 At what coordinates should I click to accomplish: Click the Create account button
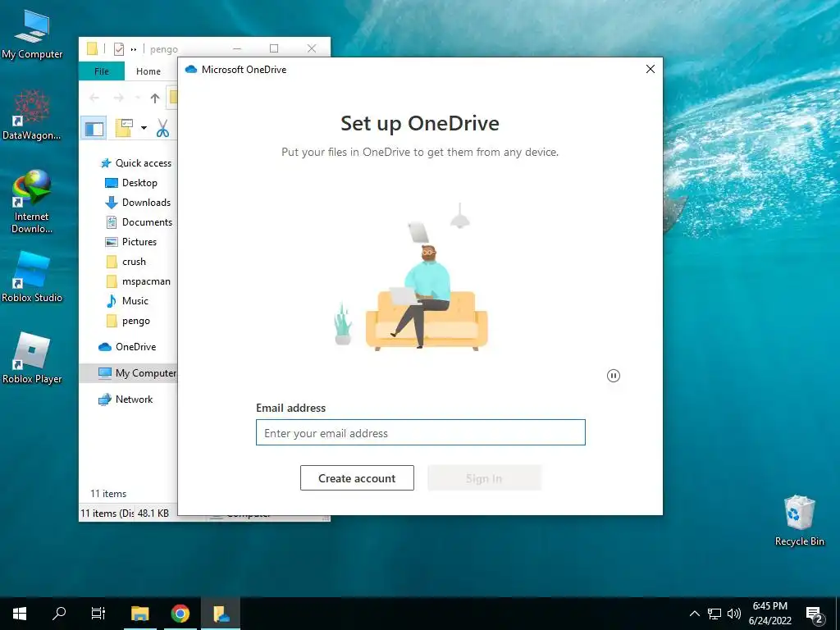coord(357,478)
